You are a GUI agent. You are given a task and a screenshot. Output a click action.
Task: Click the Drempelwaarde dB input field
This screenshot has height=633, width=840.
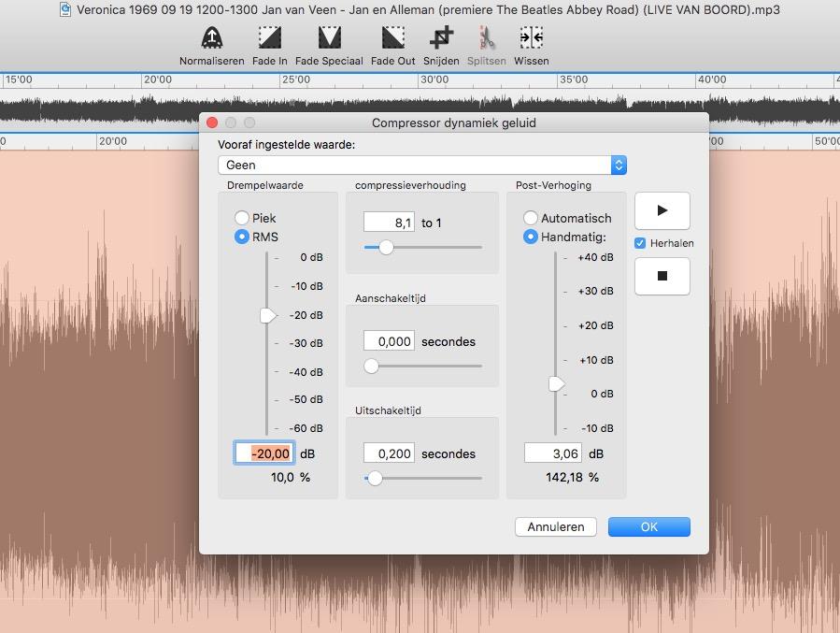[265, 453]
